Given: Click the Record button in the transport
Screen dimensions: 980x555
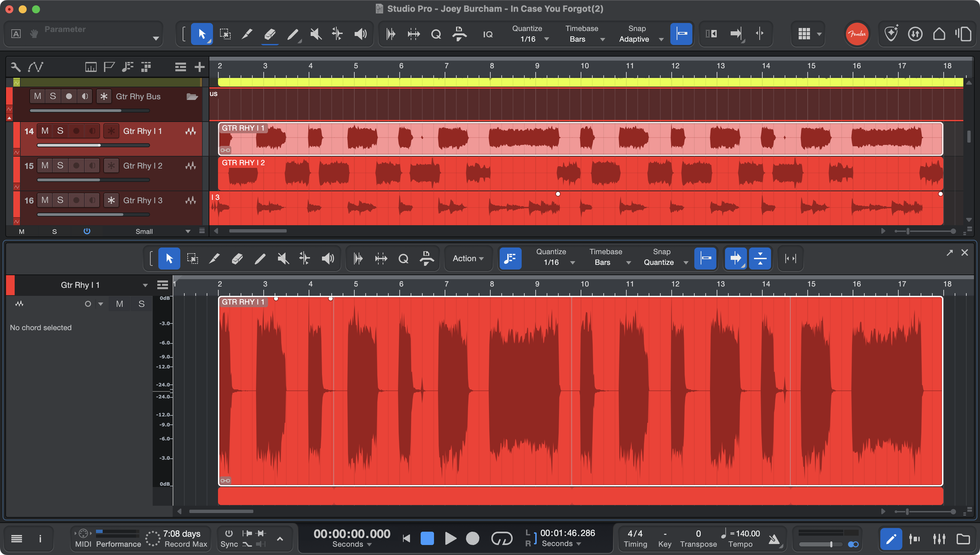Looking at the screenshot, I should (472, 539).
